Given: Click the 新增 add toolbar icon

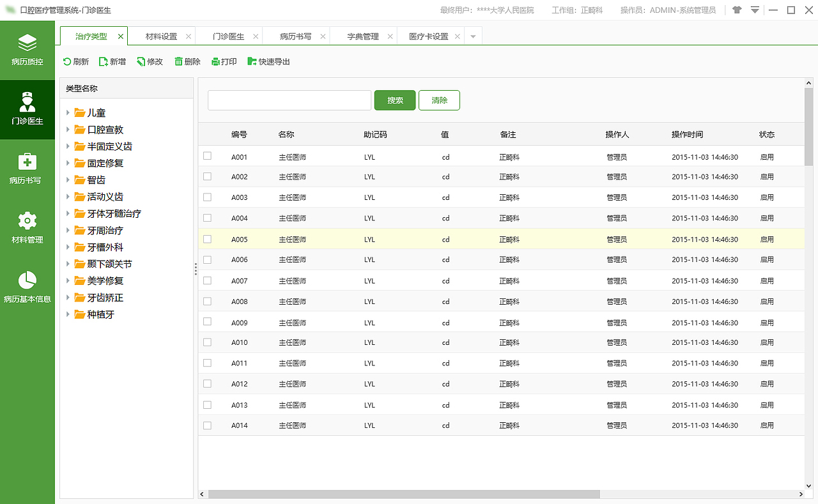Looking at the screenshot, I should 103,62.
